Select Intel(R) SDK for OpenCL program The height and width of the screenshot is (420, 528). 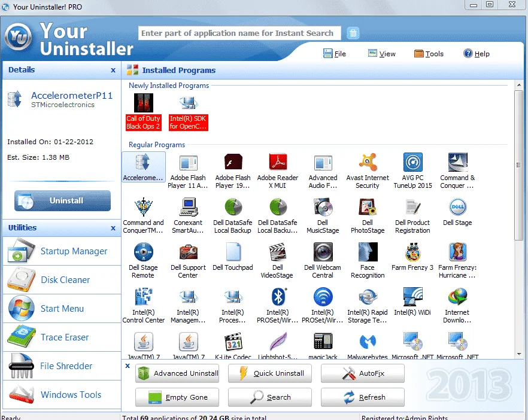click(x=188, y=112)
